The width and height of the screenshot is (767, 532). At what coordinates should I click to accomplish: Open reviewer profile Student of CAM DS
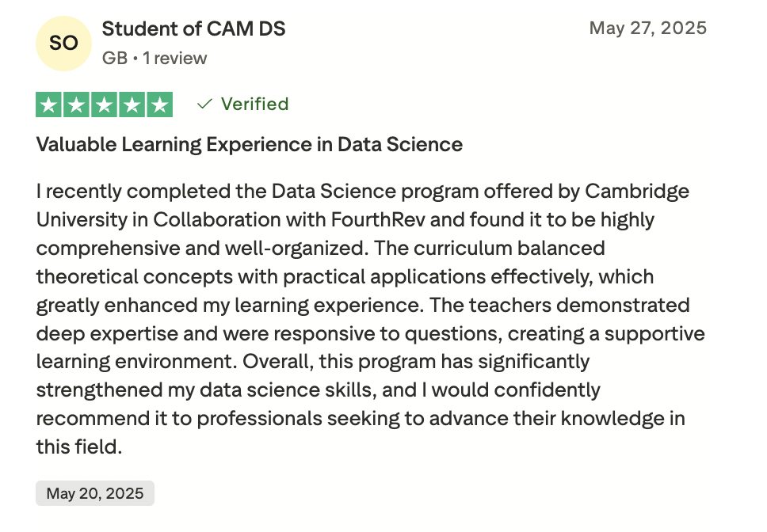tap(193, 29)
